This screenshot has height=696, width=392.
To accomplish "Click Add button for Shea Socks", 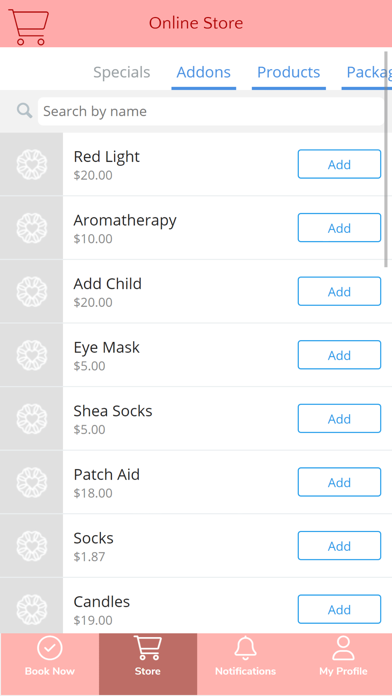I will click(339, 419).
